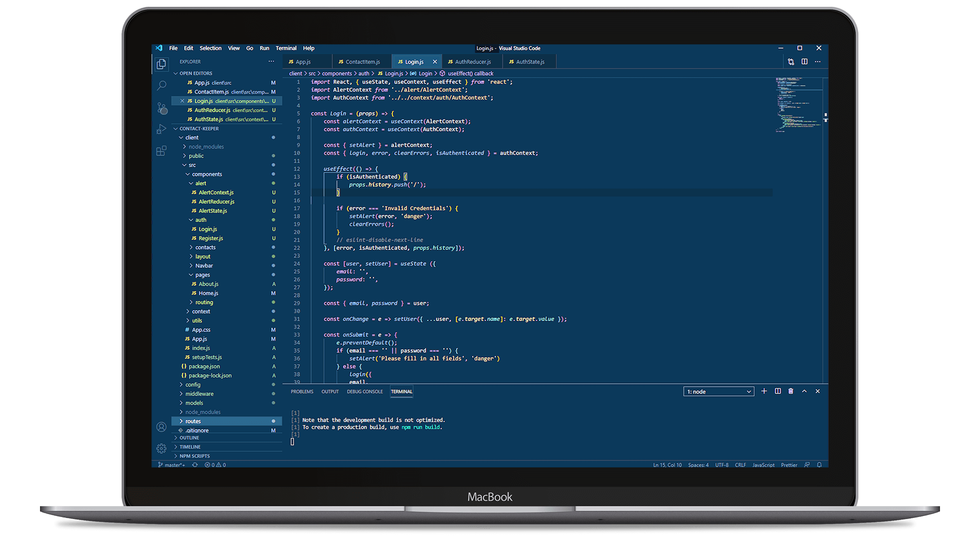Image resolution: width=980 pixels, height=542 pixels.
Task: Collapse the components folder
Action: point(226,174)
